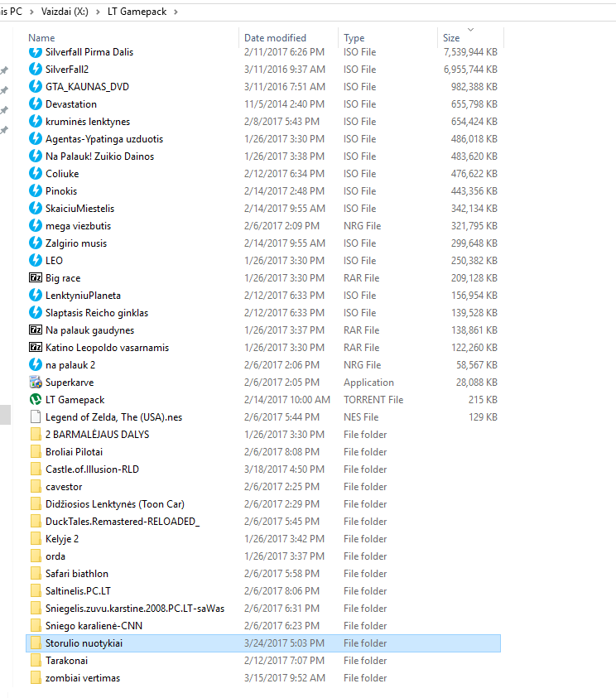Open the chevron before Vaizdai (X:) breadcrumb
This screenshot has height=698, width=616.
(x=31, y=12)
